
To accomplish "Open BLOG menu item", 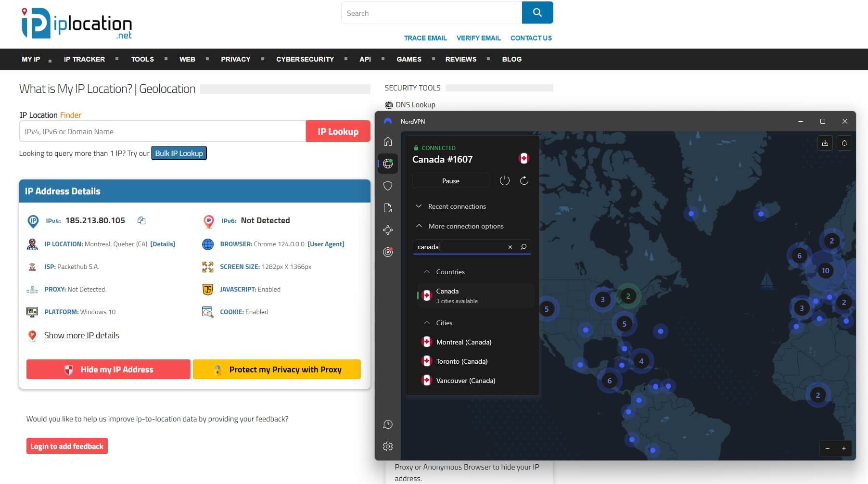I will click(512, 59).
